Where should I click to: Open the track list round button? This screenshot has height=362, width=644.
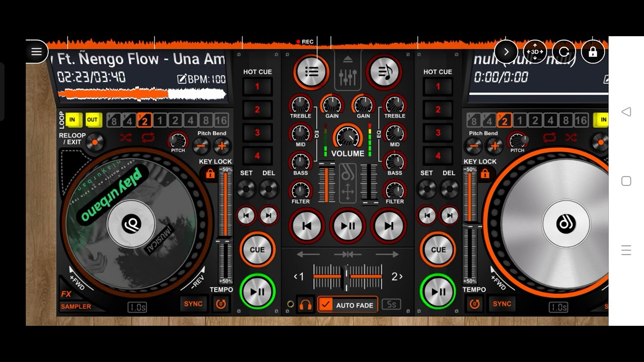pyautogui.click(x=311, y=72)
